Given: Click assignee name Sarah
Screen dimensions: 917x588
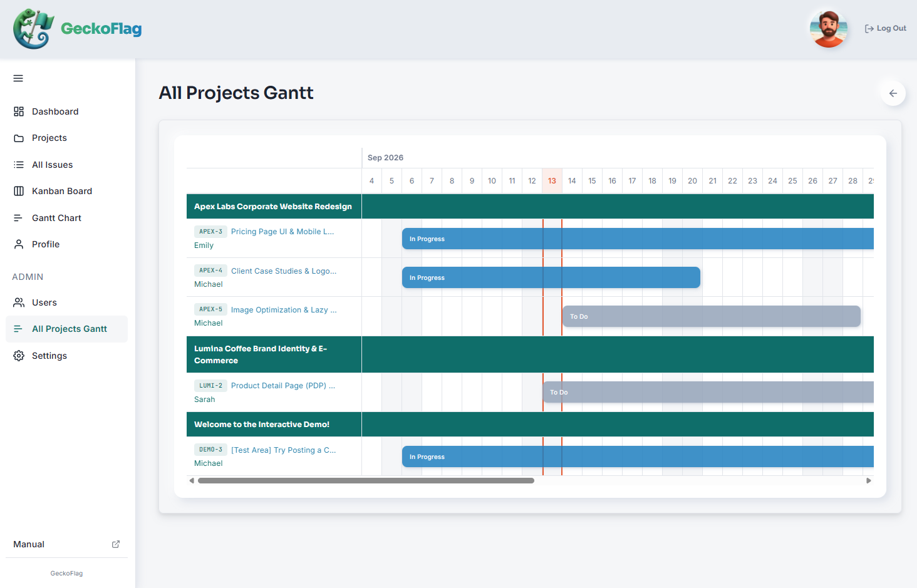Looking at the screenshot, I should (204, 400).
